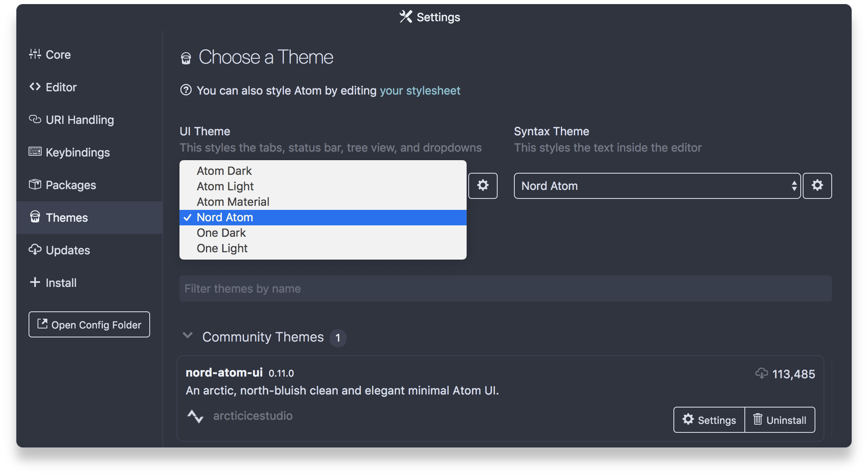The height and width of the screenshot is (476, 868).
Task: Pick Atom Material in the dropdown
Action: click(233, 202)
